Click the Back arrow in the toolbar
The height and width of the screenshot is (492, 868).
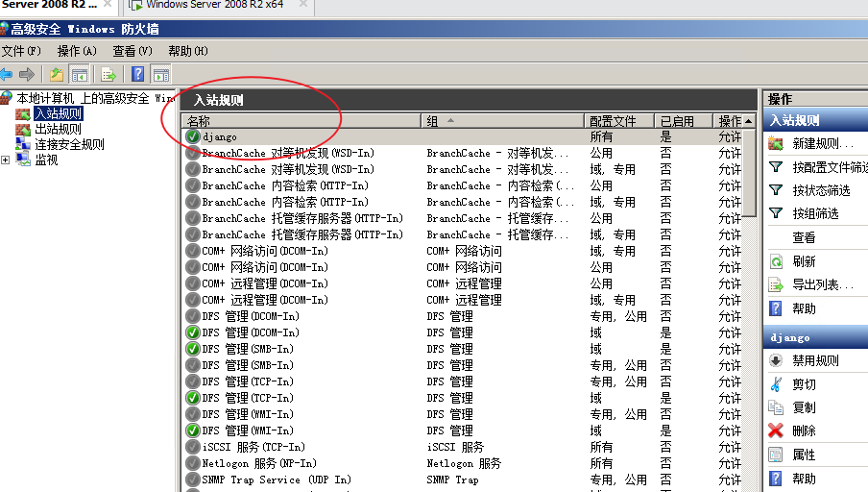click(x=7, y=74)
